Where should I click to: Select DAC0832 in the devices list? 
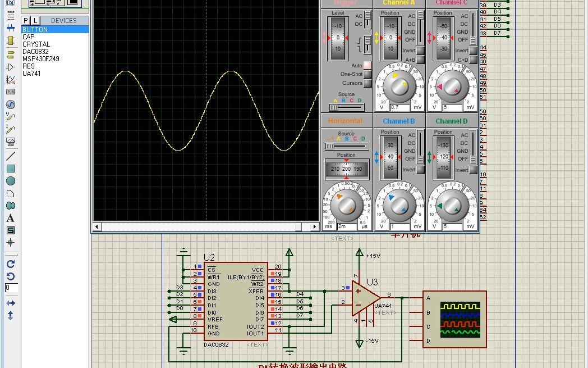click(35, 52)
